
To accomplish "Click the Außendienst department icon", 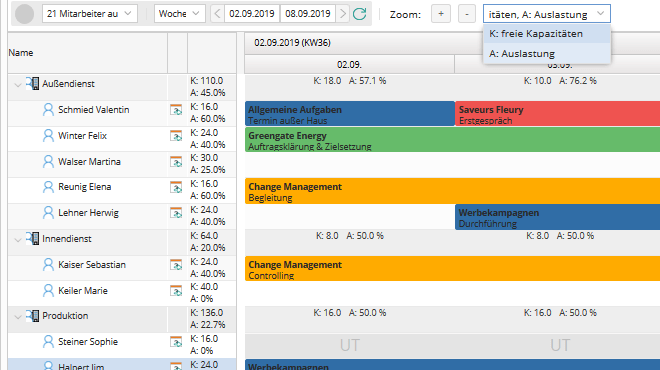I will click(x=32, y=83).
